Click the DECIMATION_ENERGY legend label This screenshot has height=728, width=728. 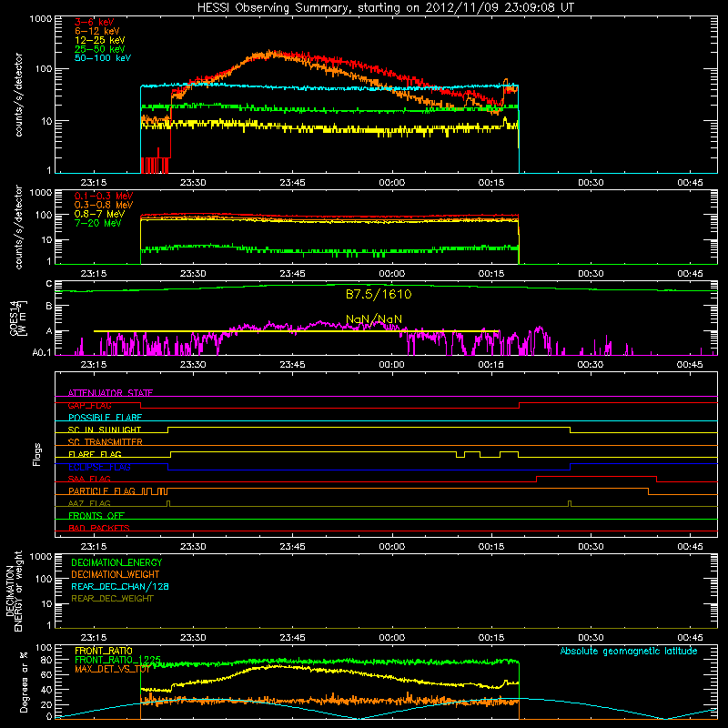point(116,562)
